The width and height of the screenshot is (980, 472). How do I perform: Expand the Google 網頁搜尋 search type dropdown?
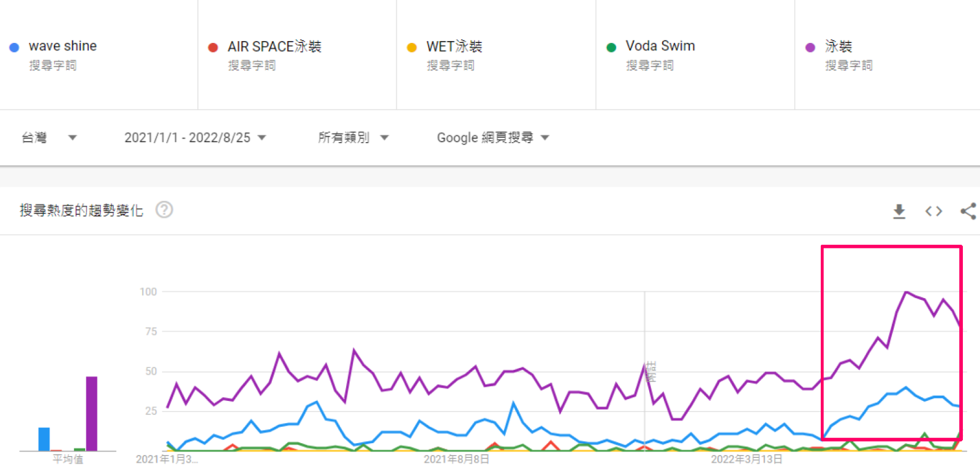tap(492, 138)
